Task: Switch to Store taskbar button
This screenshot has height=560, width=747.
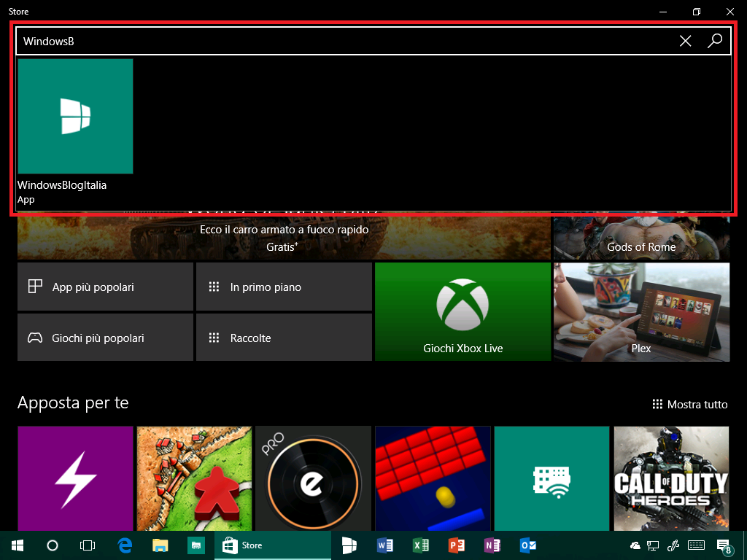Action: 273,545
